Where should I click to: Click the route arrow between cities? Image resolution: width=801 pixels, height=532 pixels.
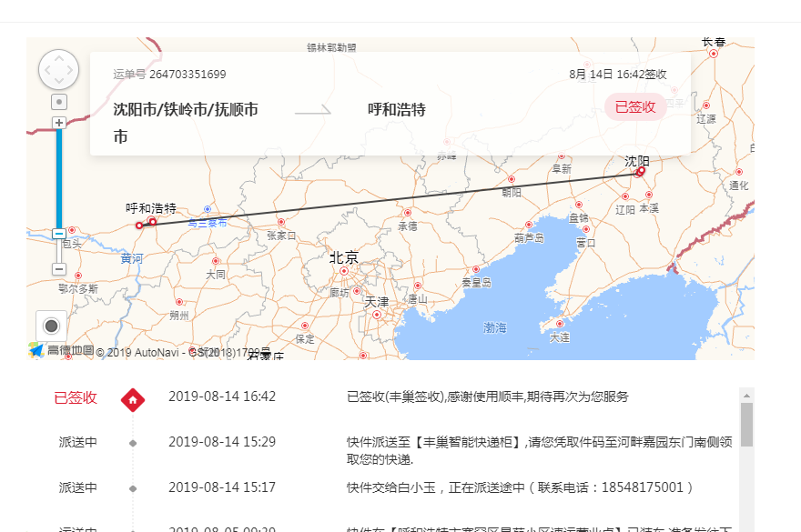pyautogui.click(x=313, y=110)
